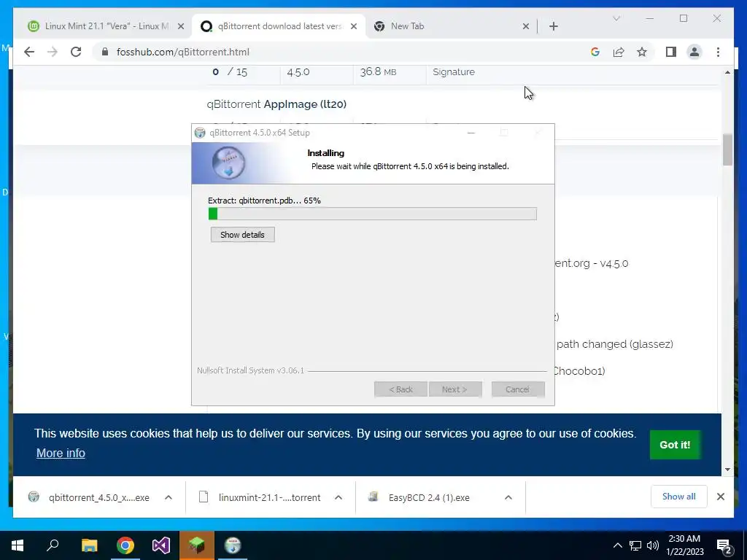Share this page via share icon
747x560 pixels.
(x=619, y=52)
